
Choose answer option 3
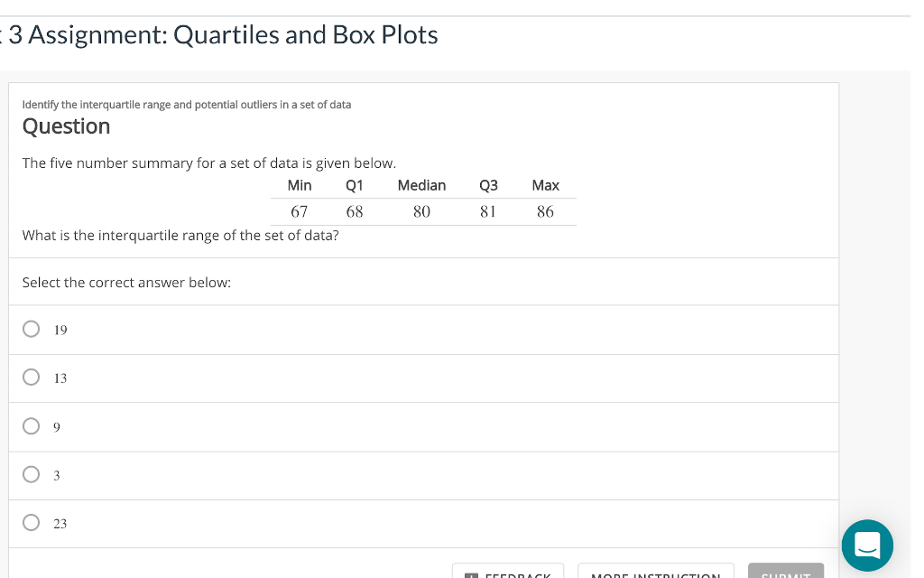[x=31, y=475]
